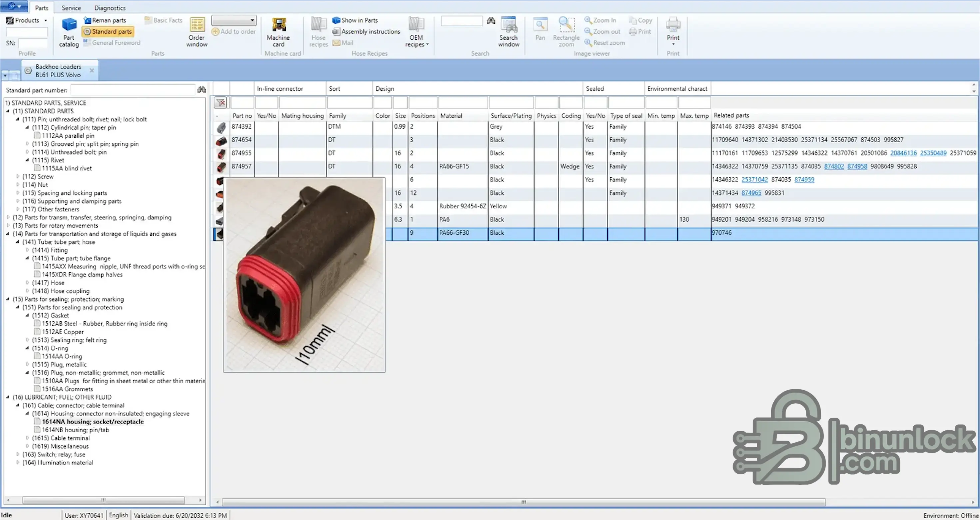
Task: Open the Search window
Action: click(509, 32)
